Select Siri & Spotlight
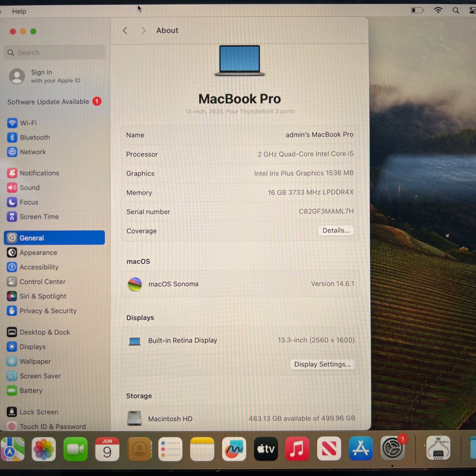 click(37, 296)
